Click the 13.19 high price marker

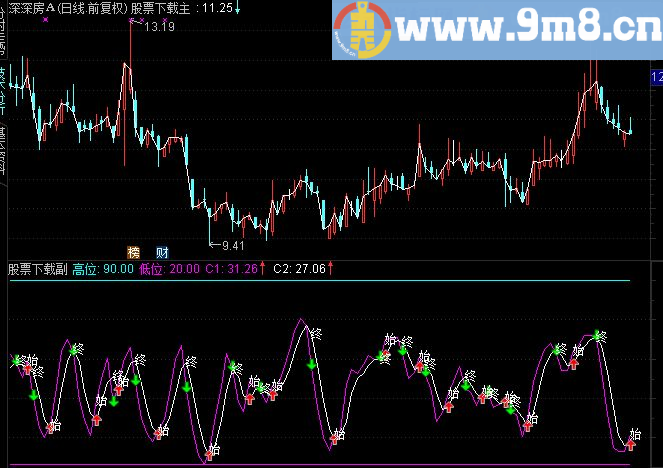(x=159, y=27)
